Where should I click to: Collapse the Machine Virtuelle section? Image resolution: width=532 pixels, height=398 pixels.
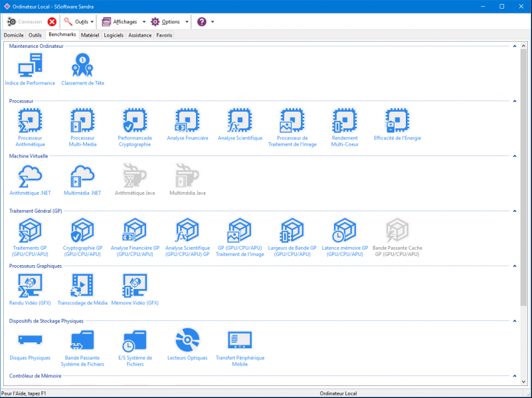coord(515,156)
